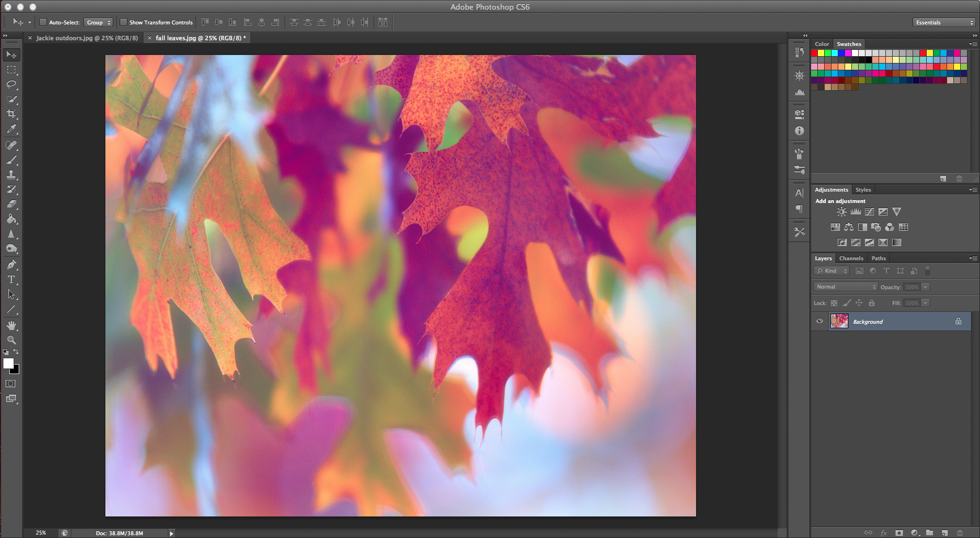Add a Curves adjustment
The height and width of the screenshot is (538, 980).
[x=869, y=212]
